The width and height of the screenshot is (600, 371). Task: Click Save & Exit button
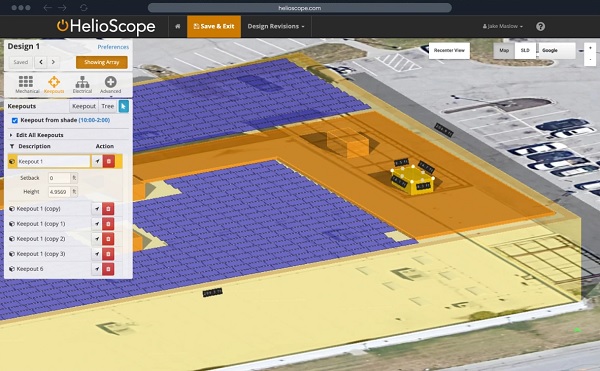coord(214,26)
